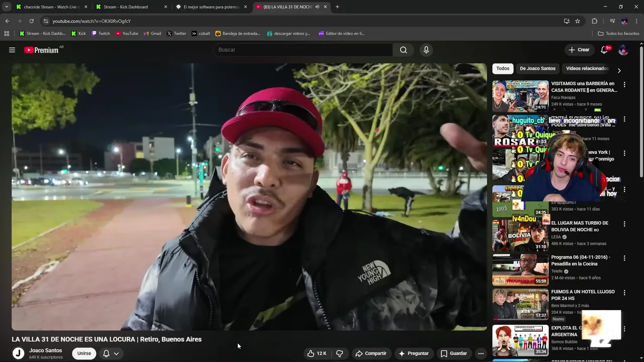Open Programa 06 Pesadilla en la Cocina thumbnail

pyautogui.click(x=520, y=269)
